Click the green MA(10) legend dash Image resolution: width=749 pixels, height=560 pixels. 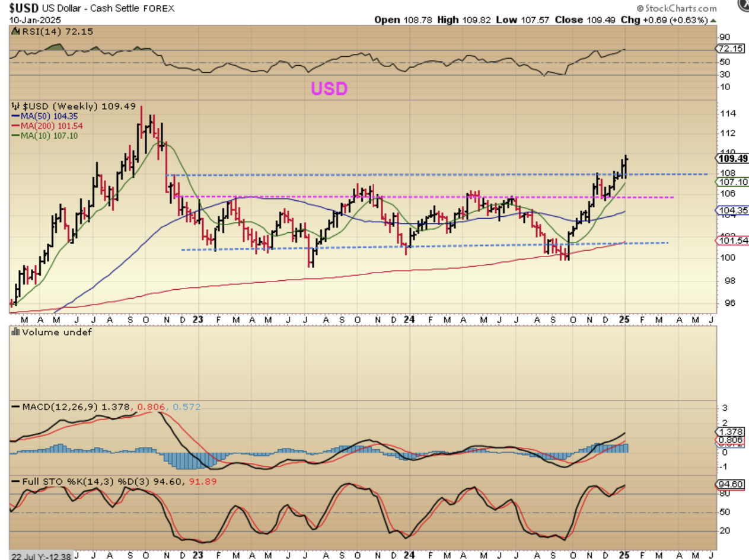coord(14,136)
